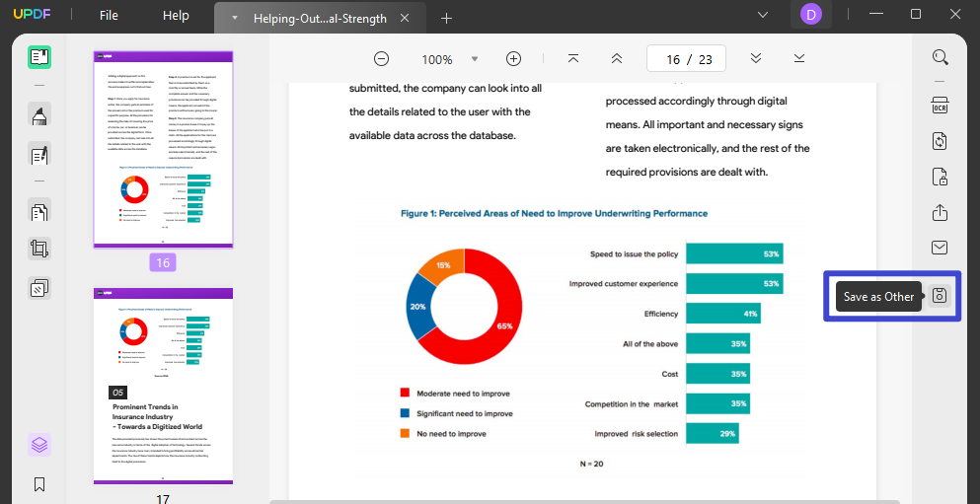
Task: Open the search magnifier panel
Action: (940, 57)
